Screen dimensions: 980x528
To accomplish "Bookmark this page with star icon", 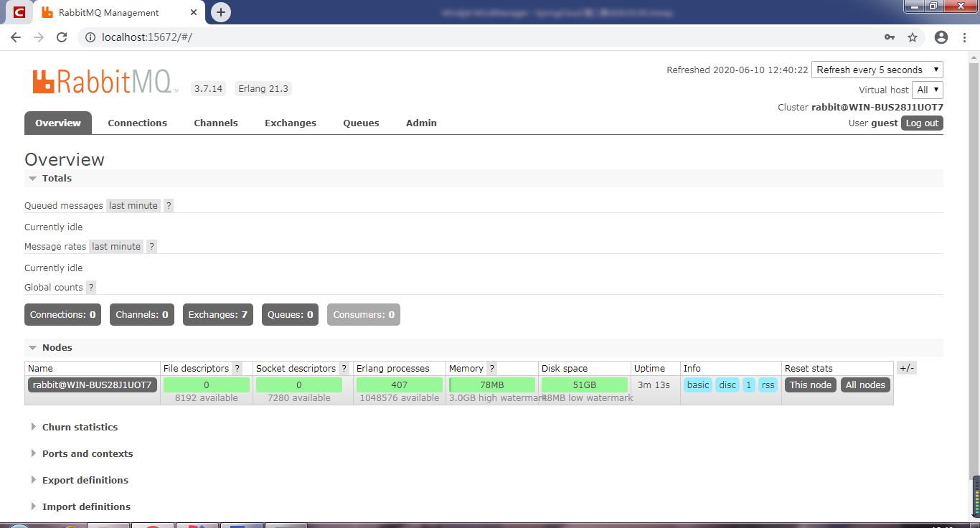I will pos(913,37).
